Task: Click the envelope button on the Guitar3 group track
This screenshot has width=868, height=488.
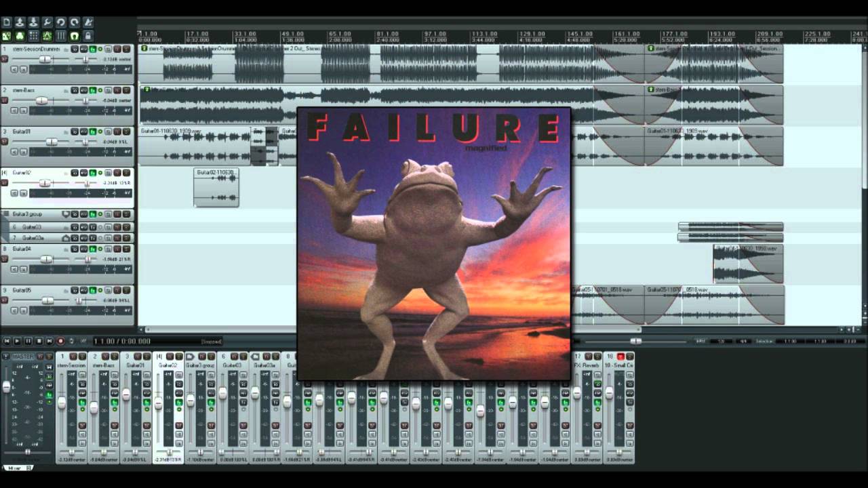Action: [x=84, y=214]
